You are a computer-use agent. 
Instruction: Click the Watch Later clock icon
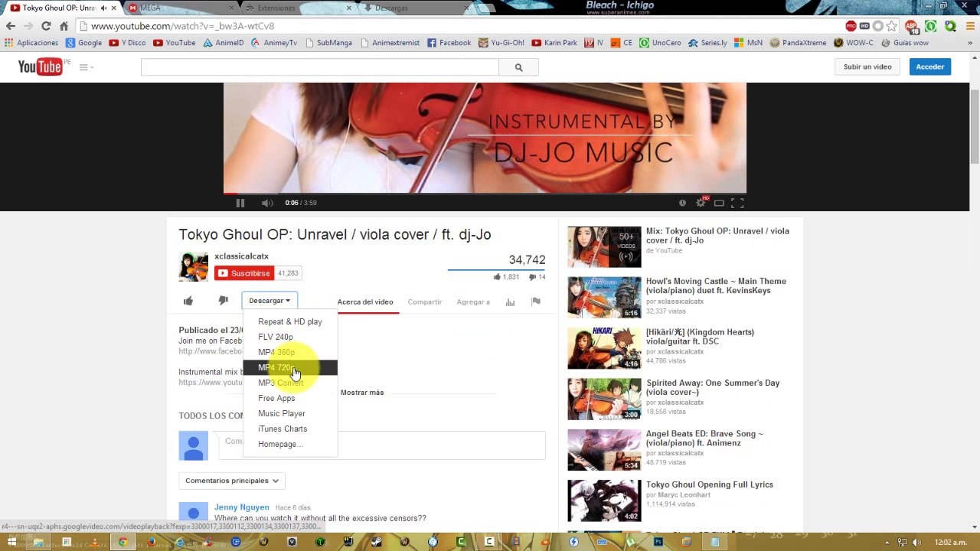pos(682,203)
